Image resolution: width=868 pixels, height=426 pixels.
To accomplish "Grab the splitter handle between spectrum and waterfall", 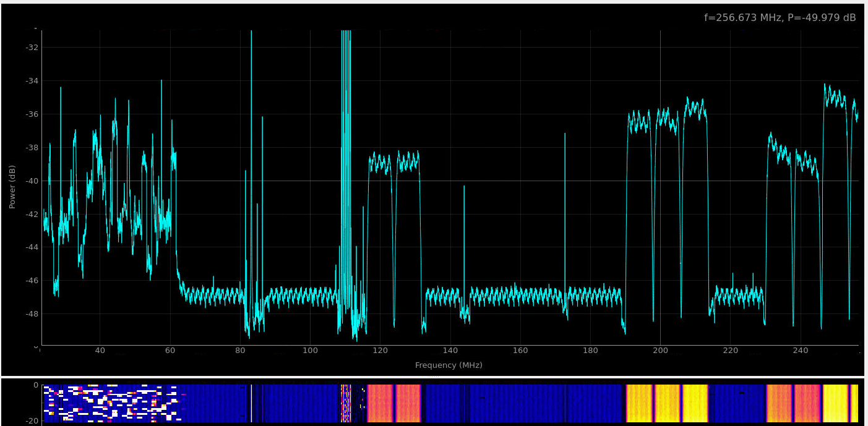I will click(434, 377).
